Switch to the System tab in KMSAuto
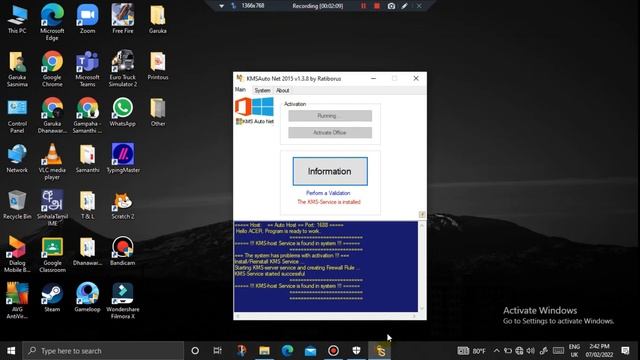This screenshot has width=640, height=360. pyautogui.click(x=262, y=90)
